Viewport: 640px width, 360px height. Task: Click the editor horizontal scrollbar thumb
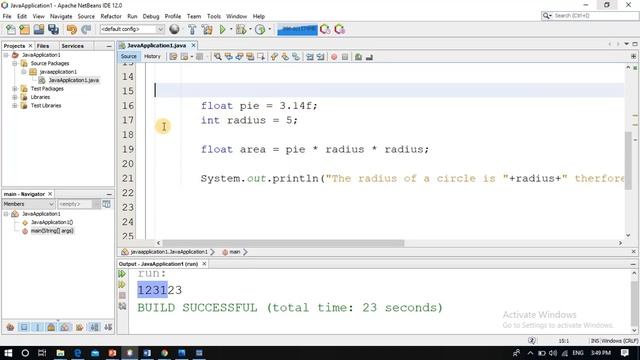point(283,243)
